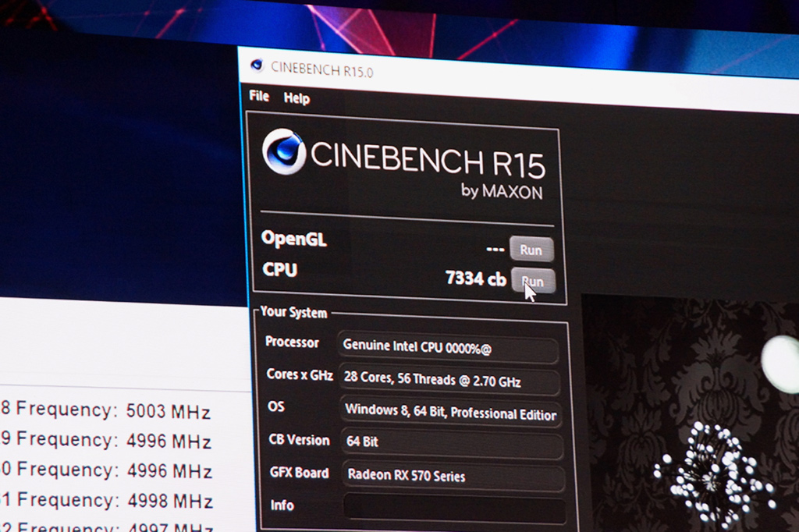Screen dimensions: 799x532
Task: Select the CB Version 64 Bit field
Action: click(452, 443)
